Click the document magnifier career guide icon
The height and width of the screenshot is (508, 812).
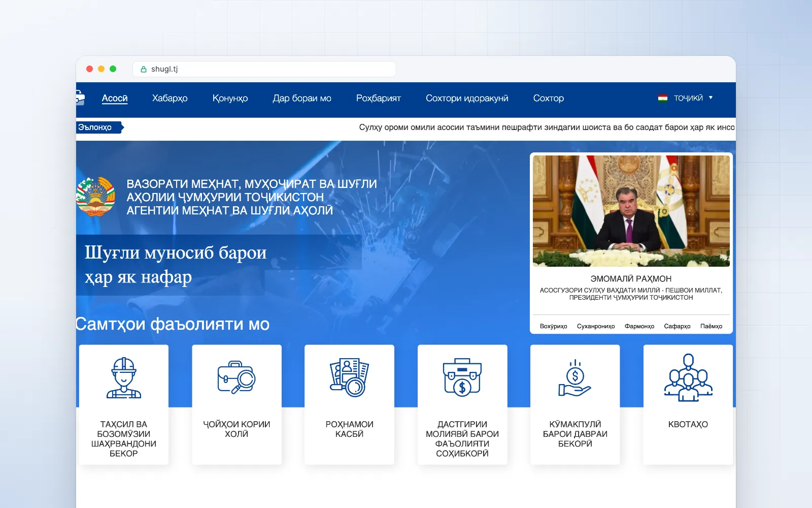pyautogui.click(x=349, y=377)
